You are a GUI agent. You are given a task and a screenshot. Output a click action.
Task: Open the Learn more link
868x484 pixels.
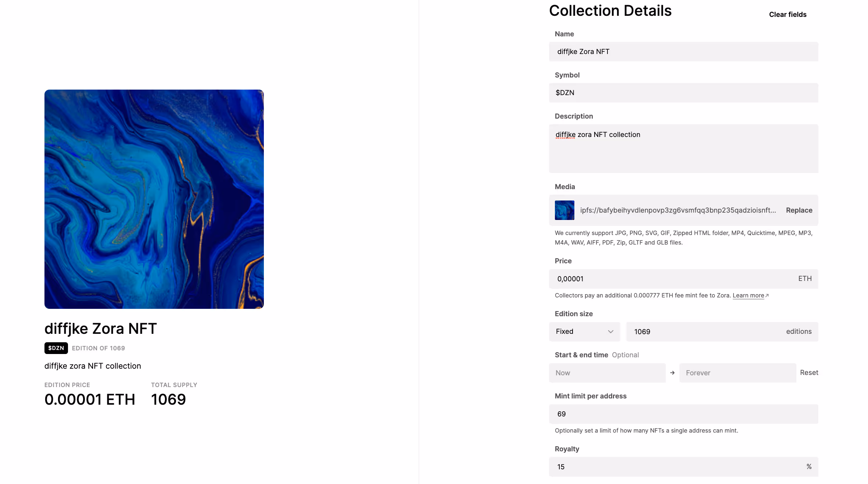click(x=748, y=296)
